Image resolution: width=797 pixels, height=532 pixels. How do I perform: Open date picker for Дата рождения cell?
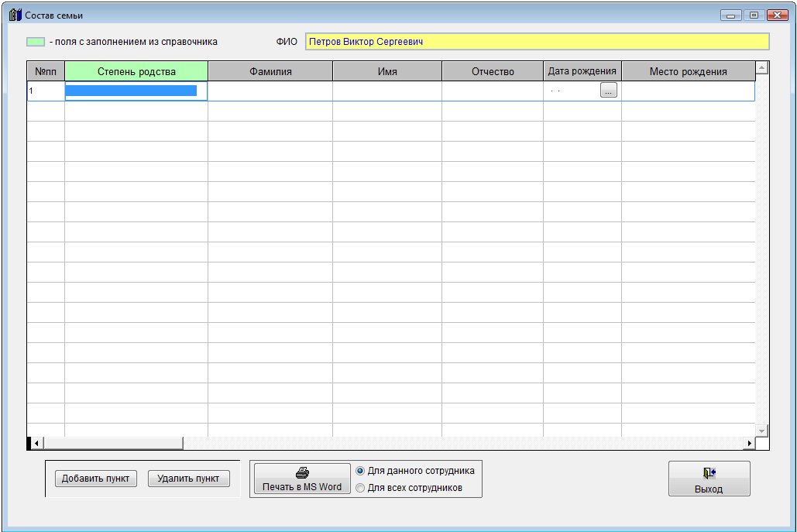(x=609, y=90)
